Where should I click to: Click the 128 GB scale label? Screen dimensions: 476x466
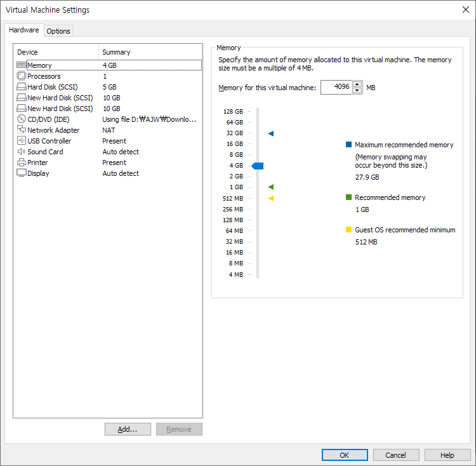click(233, 111)
